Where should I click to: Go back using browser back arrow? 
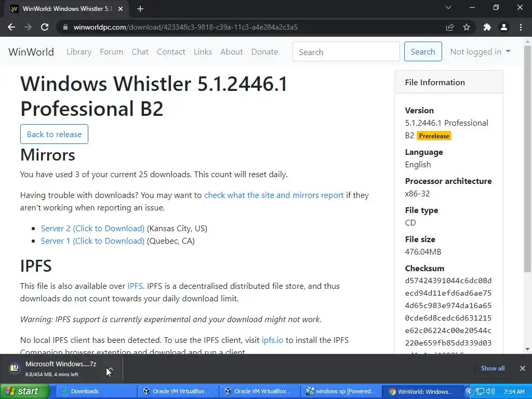[11, 27]
